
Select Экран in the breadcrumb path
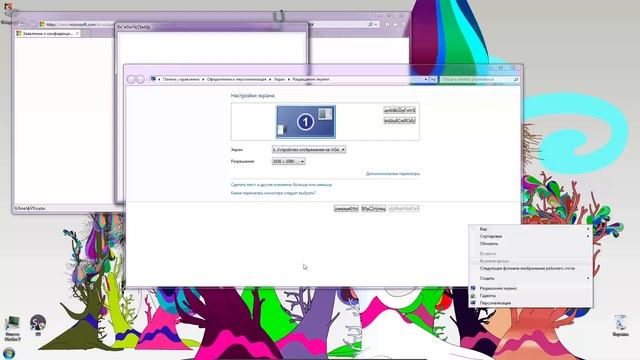pyautogui.click(x=279, y=79)
